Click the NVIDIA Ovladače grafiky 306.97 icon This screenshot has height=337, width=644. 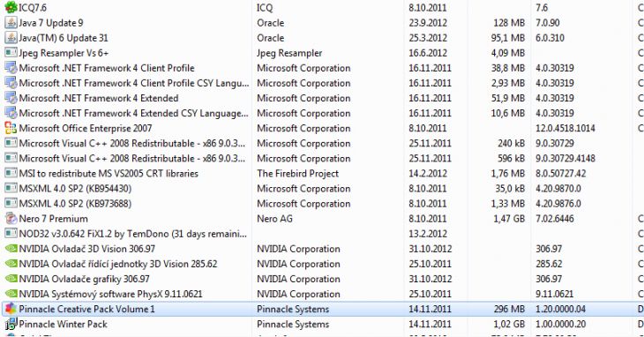point(11,279)
